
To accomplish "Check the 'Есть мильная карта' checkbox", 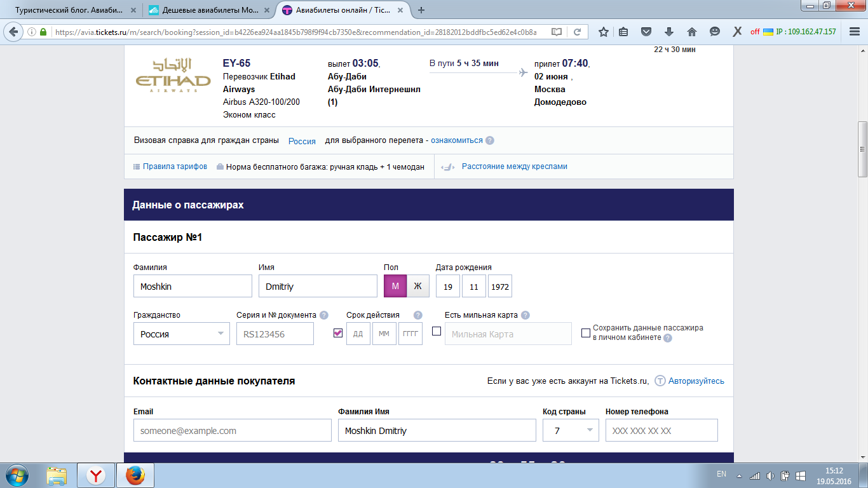I will (x=437, y=331).
